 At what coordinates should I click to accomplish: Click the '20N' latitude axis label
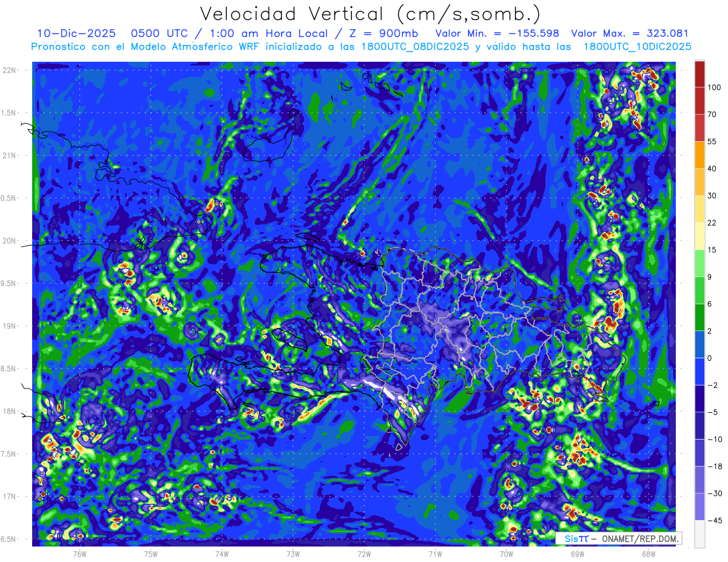coord(10,241)
